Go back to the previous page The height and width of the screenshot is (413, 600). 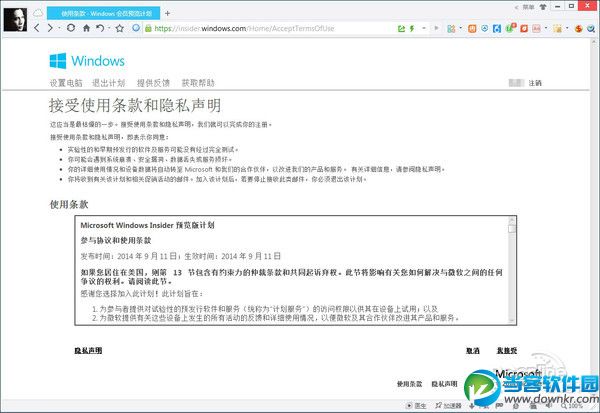(37, 28)
